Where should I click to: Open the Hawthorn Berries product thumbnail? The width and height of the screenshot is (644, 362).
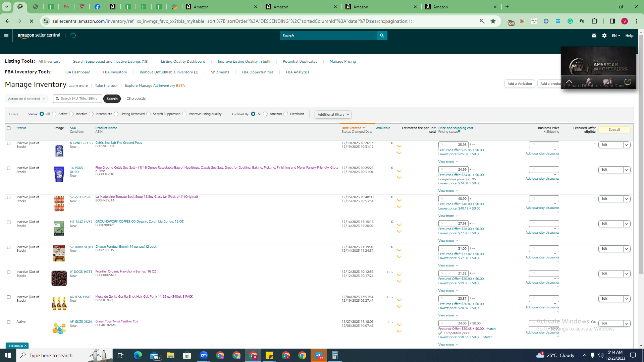coord(59,278)
